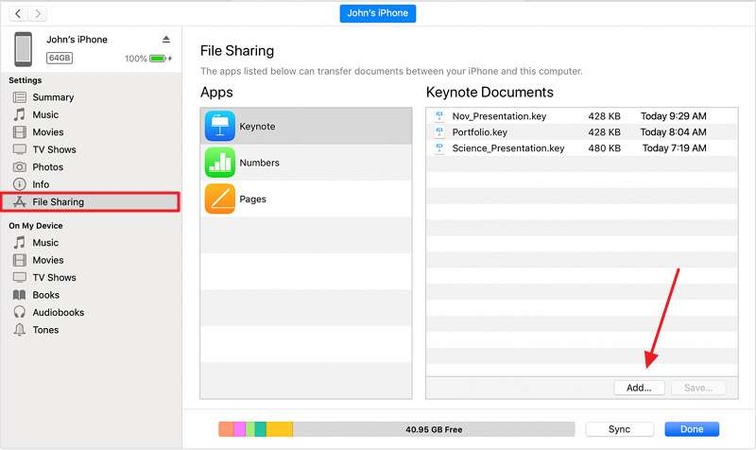Click the teal segment of storage bar

[260, 429]
